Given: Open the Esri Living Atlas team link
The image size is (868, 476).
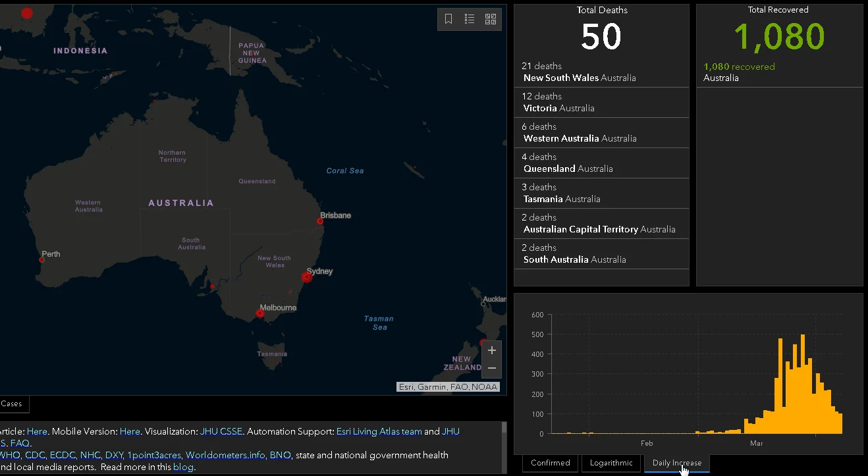Looking at the screenshot, I should [379, 432].
